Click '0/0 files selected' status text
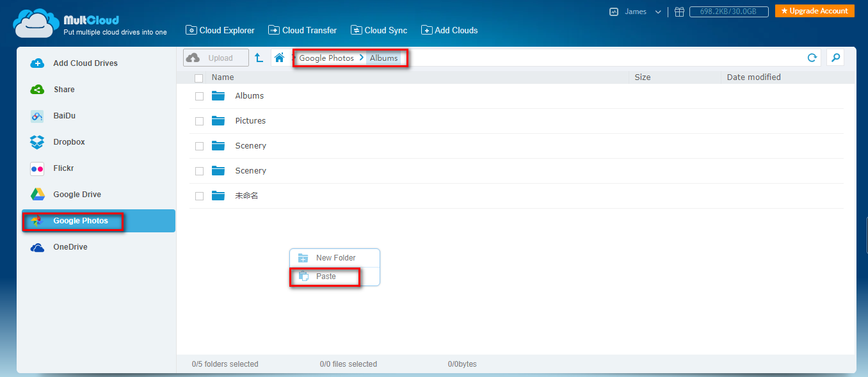This screenshot has height=377, width=868. coord(348,364)
